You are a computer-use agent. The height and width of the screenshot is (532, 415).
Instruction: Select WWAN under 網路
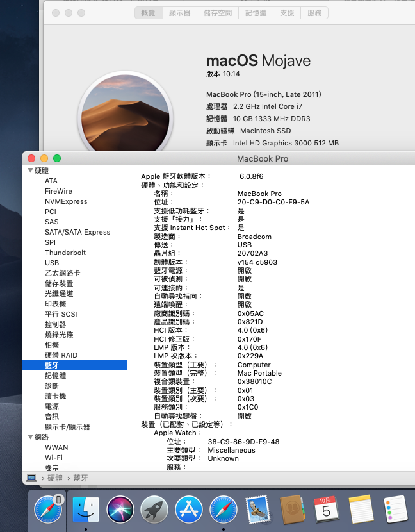point(56,447)
